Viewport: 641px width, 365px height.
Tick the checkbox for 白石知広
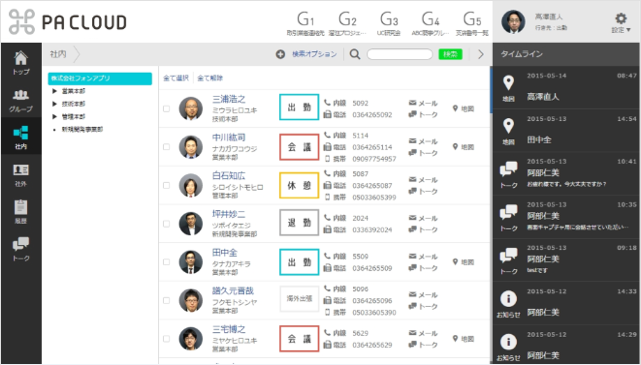tap(166, 186)
